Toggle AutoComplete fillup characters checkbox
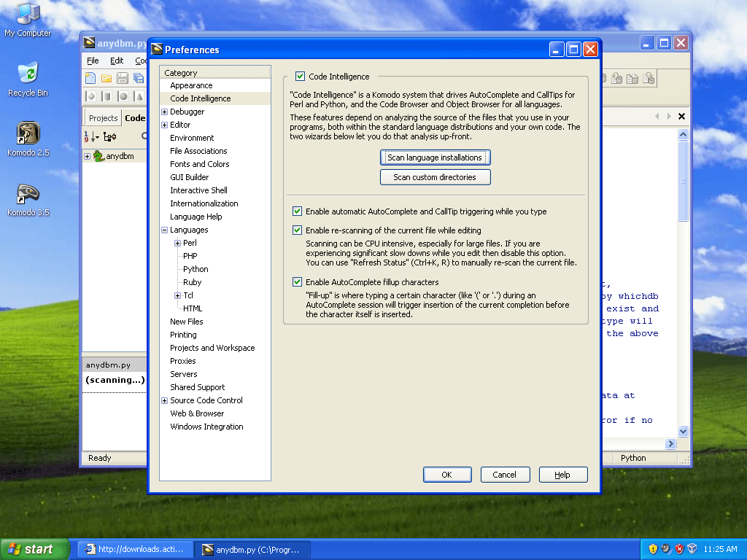 pyautogui.click(x=298, y=282)
